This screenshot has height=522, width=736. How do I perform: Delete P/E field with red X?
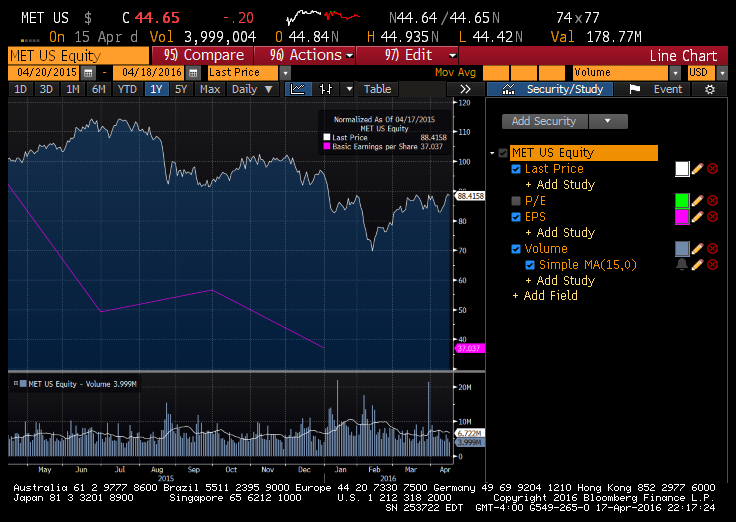coord(713,201)
